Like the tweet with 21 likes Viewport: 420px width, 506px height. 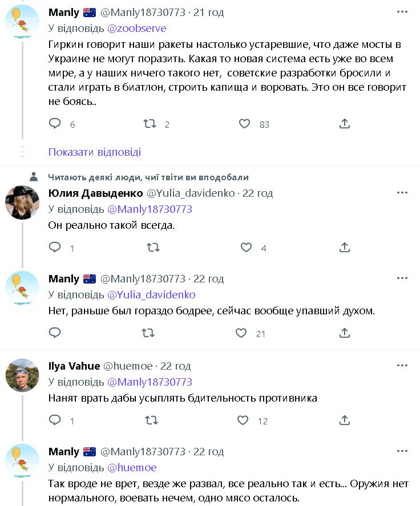tap(242, 333)
